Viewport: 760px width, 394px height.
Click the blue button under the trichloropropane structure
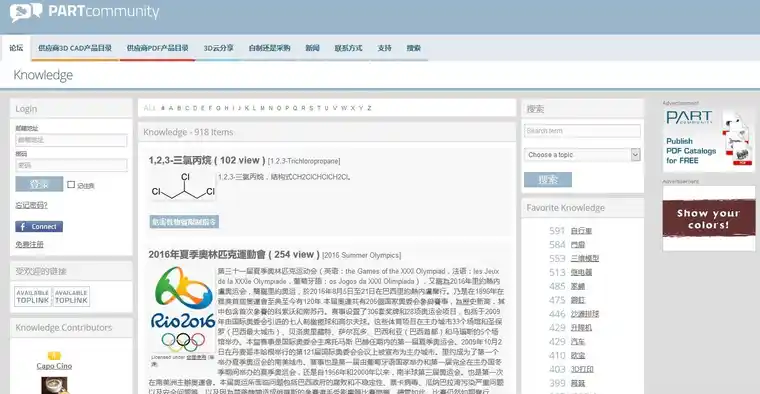(x=184, y=222)
